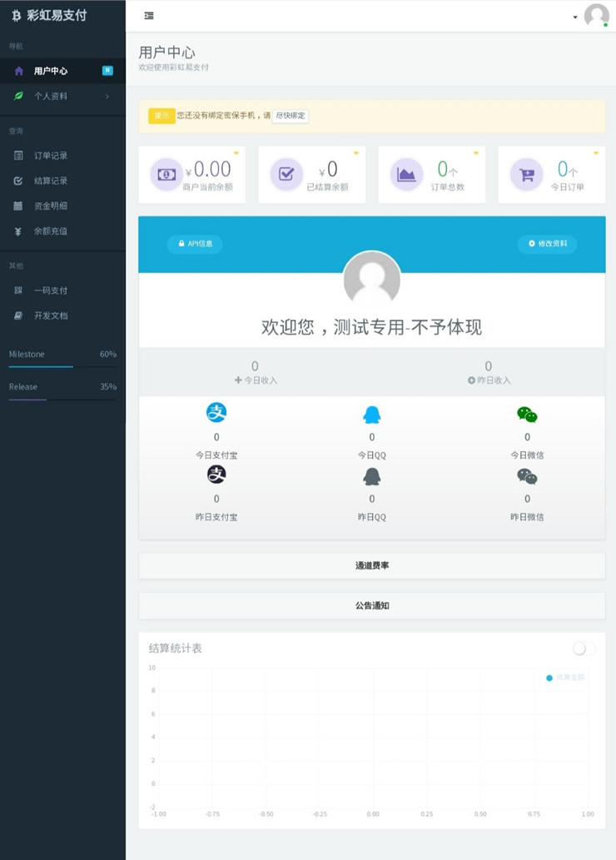616x860 pixels.
Task: Click the green 今日微信 WeChat icon
Action: click(527, 415)
